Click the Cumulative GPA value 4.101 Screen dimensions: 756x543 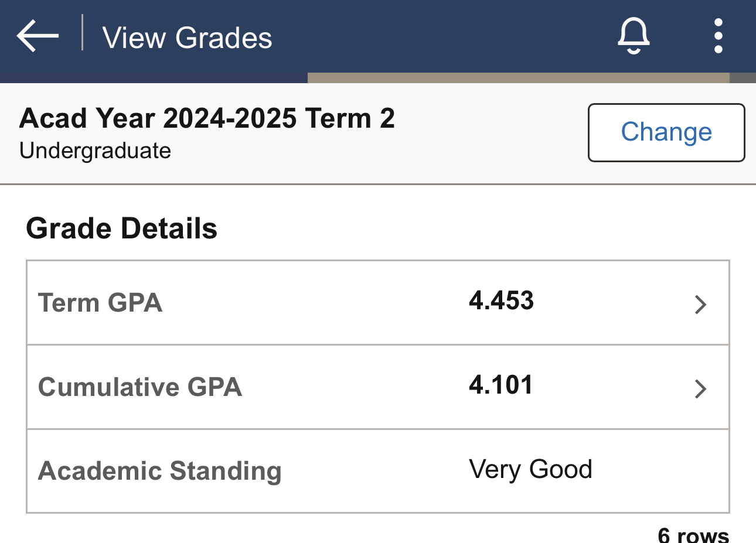click(x=501, y=385)
